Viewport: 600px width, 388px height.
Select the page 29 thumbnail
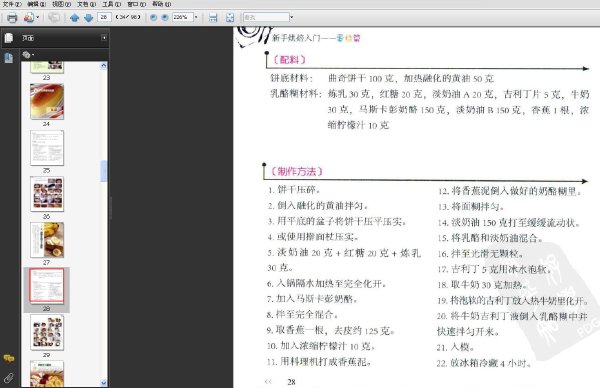click(47, 332)
